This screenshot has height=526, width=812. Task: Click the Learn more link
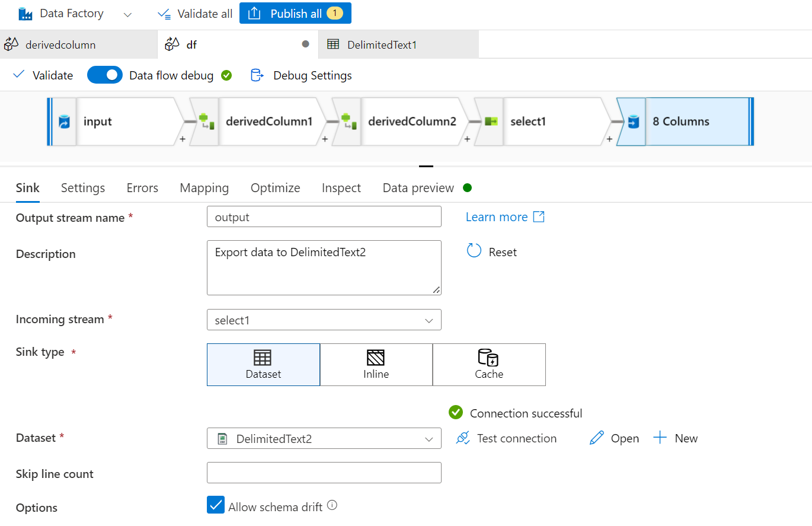tap(505, 217)
